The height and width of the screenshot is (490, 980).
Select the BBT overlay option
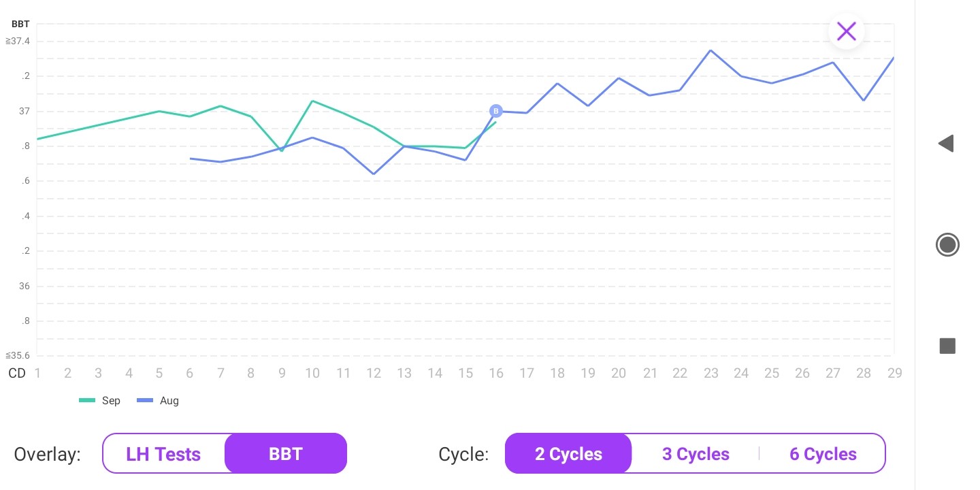point(286,454)
